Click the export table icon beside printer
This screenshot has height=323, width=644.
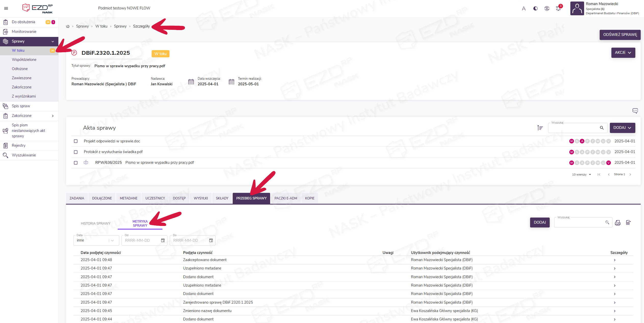628,223
